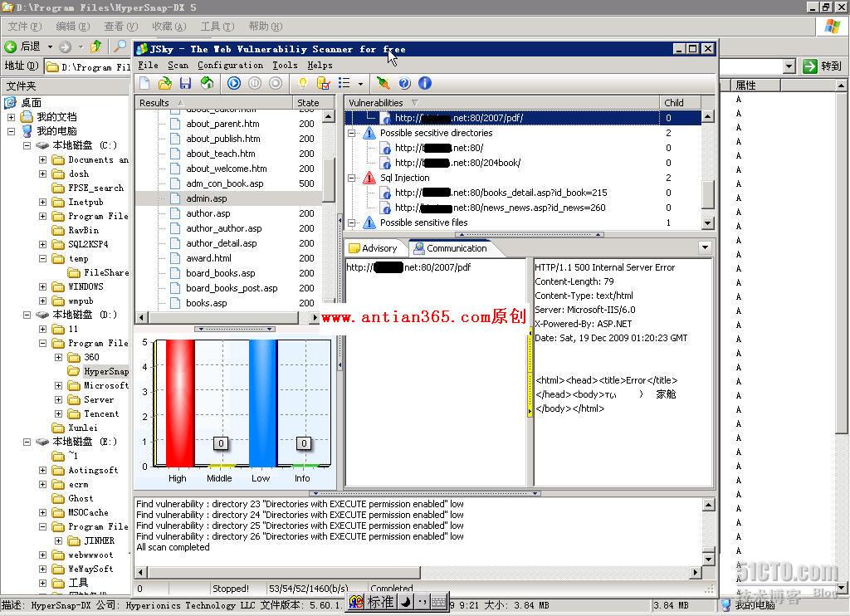The height and width of the screenshot is (616, 850).
Task: Click the light bulb icon in JSky toolbar
Action: point(302,83)
